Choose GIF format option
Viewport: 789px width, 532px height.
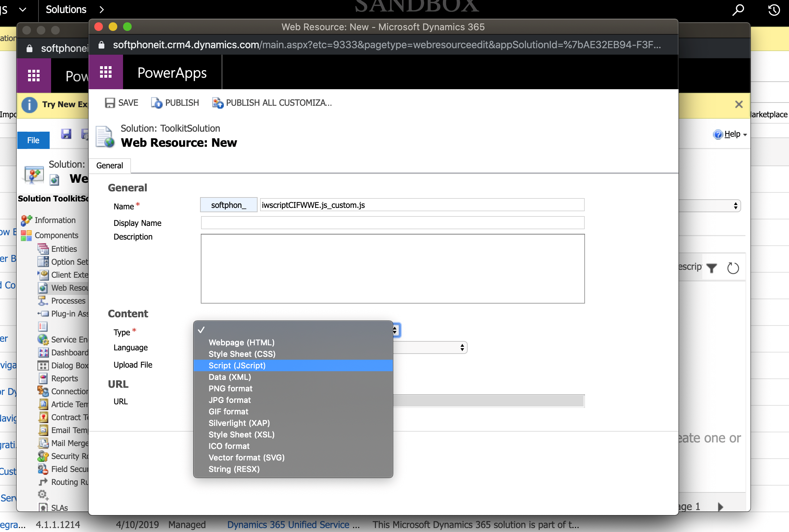[293, 411]
